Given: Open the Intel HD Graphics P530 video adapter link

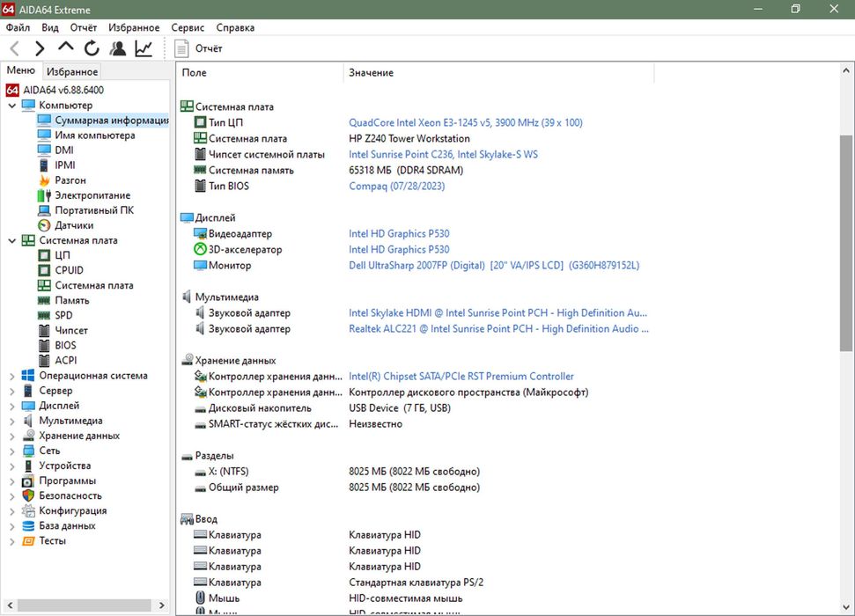Looking at the screenshot, I should coord(399,234).
